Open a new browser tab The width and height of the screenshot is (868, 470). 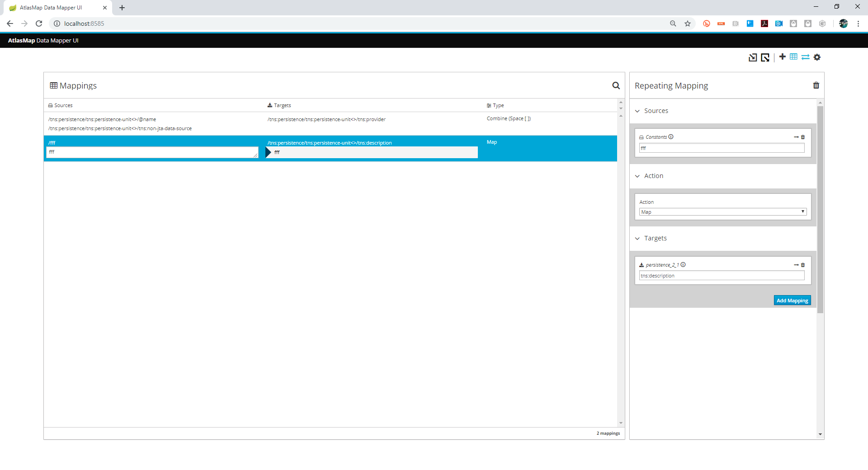[x=122, y=8]
